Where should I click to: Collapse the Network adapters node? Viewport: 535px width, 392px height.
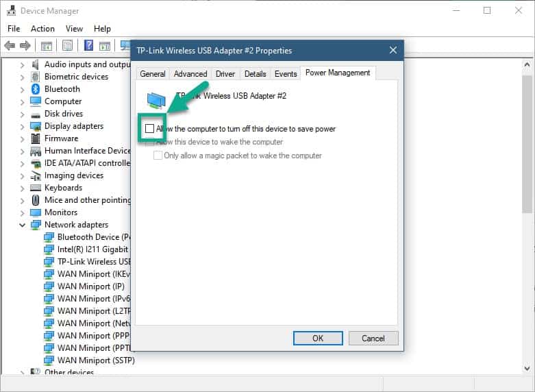coord(22,225)
